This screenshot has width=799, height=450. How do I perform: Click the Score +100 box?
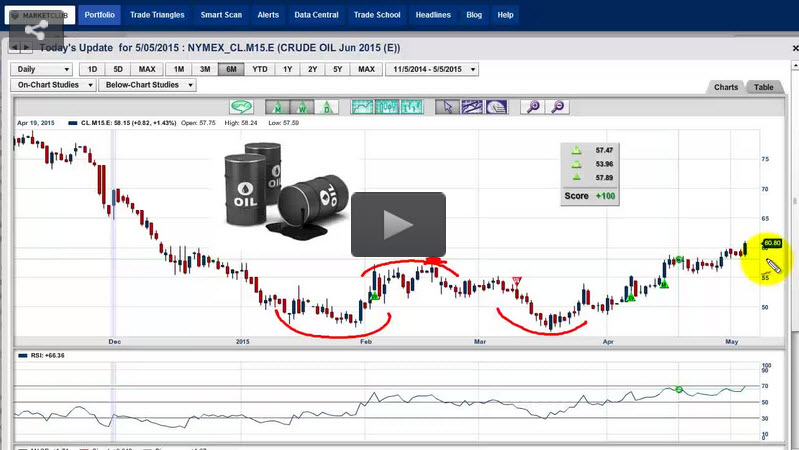click(x=590, y=196)
